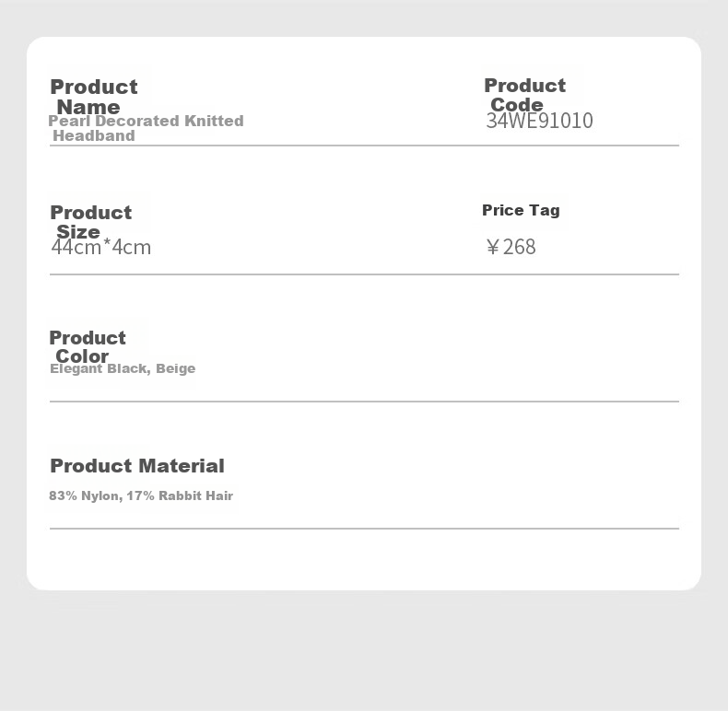Screen dimensions: 728x711
Task: Click the word Headband in product name
Action: [x=94, y=135]
